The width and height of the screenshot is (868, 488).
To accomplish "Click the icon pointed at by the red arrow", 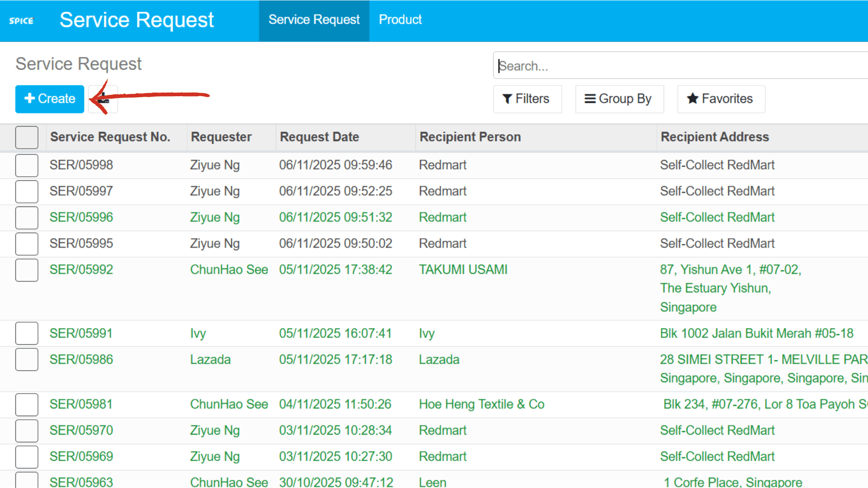I will (103, 99).
